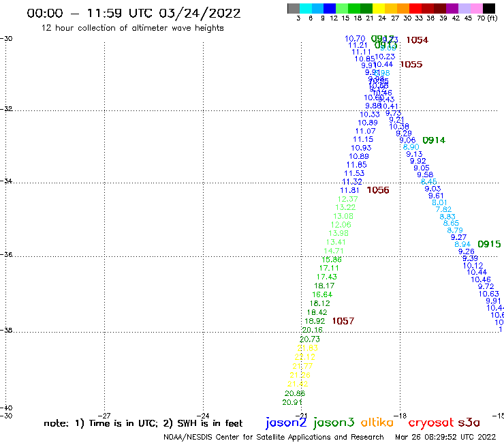504x443 pixels.
Task: Click the green pass number '0914'
Action: [434, 140]
